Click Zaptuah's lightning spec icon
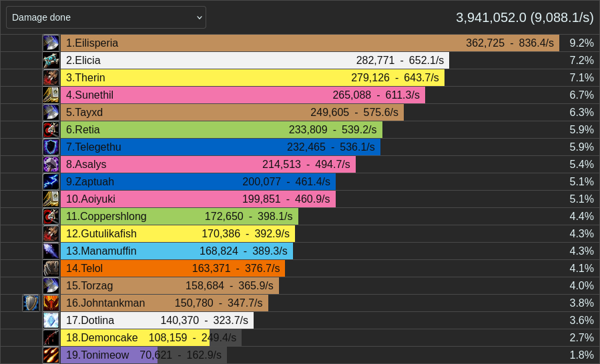This screenshot has width=600, height=364. tap(51, 181)
